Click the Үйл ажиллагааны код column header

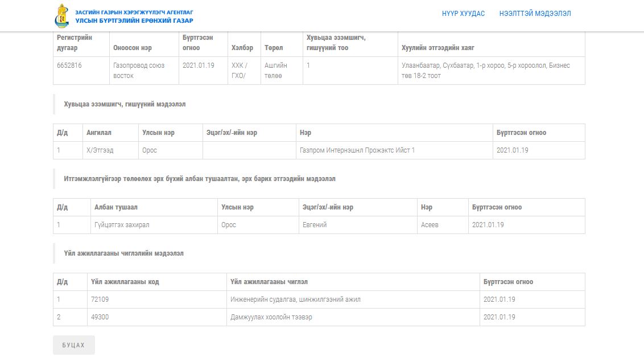(125, 282)
